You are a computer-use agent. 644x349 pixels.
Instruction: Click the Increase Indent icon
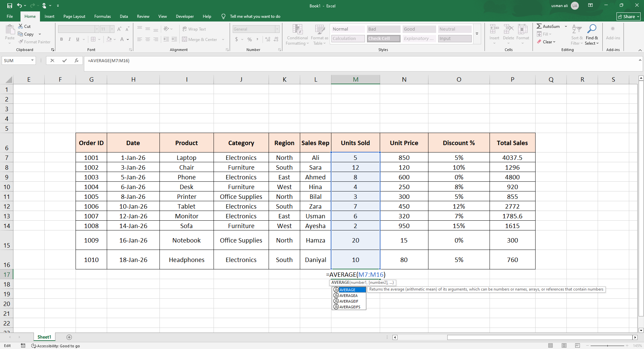(x=174, y=39)
